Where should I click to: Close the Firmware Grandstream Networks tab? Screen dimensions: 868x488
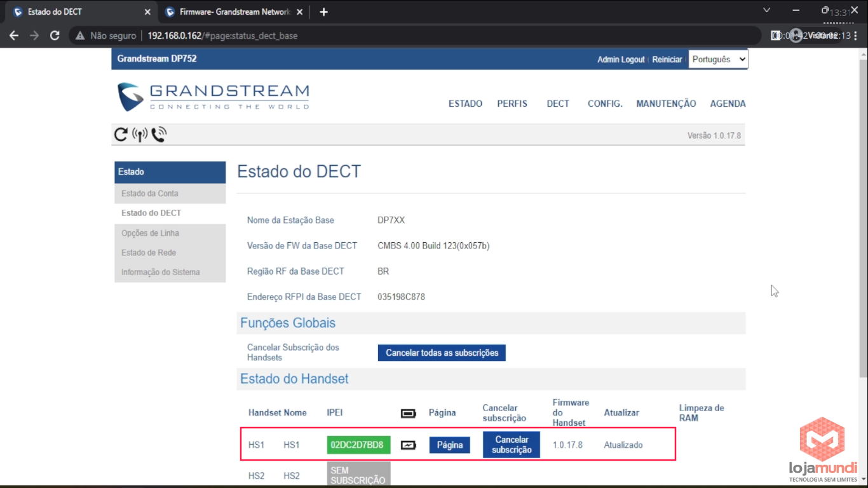pos(299,11)
